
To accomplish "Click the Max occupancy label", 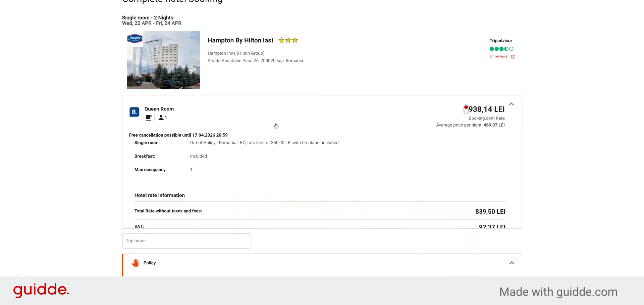I will (151, 170).
